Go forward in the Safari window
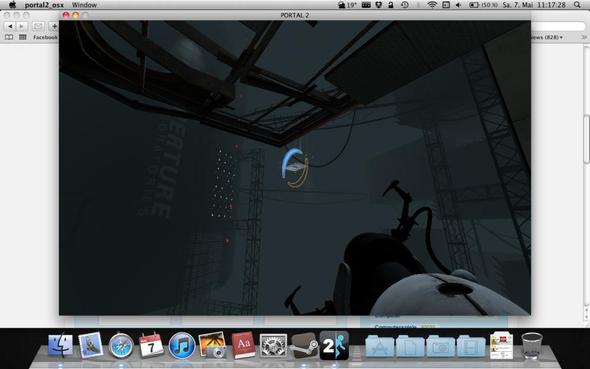 21,26
